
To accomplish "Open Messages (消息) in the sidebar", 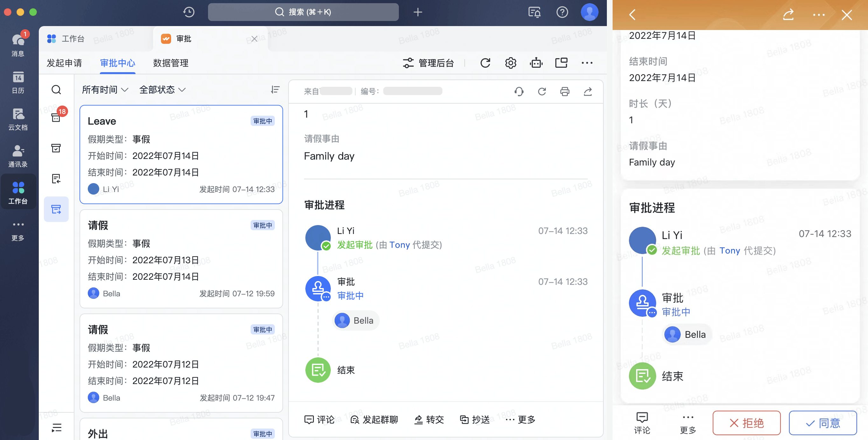I will (18, 45).
